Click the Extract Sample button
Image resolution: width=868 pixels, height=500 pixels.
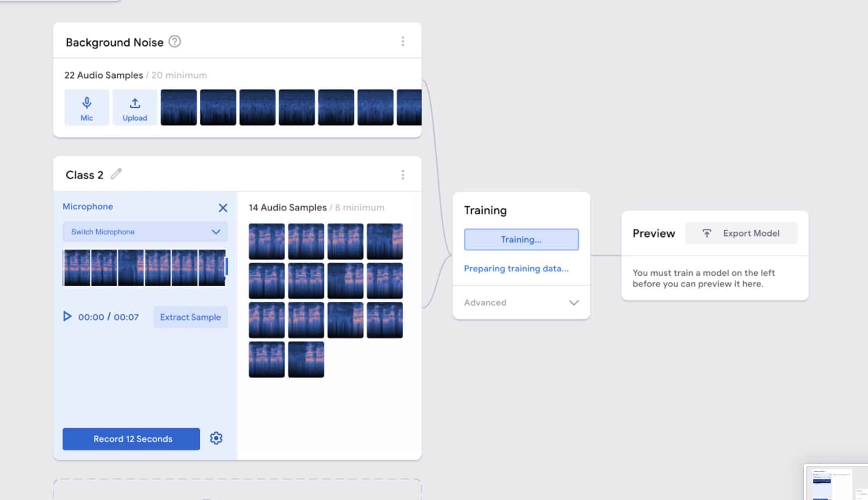coord(190,317)
